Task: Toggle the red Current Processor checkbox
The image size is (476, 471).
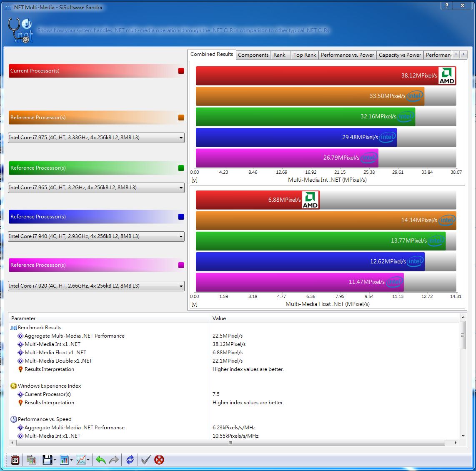Action: pos(181,71)
